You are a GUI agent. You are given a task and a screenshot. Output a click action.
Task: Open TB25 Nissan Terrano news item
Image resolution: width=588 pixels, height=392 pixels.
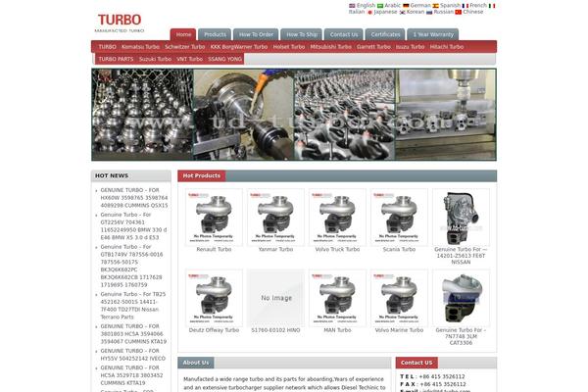click(x=132, y=306)
